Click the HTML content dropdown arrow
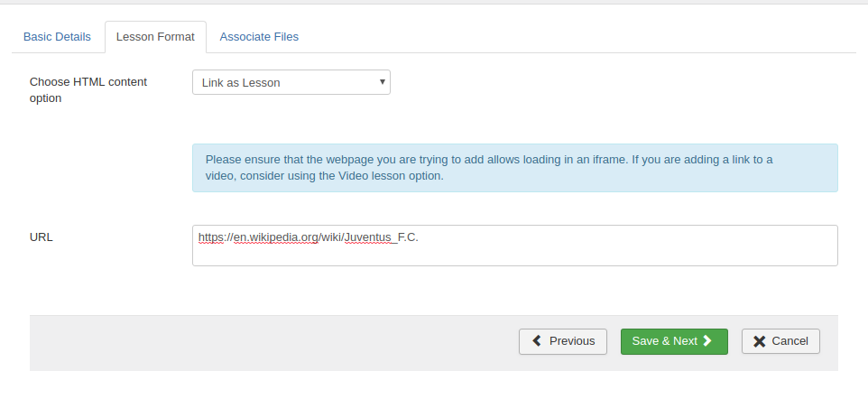Viewport: 868px width, 399px height. point(383,82)
